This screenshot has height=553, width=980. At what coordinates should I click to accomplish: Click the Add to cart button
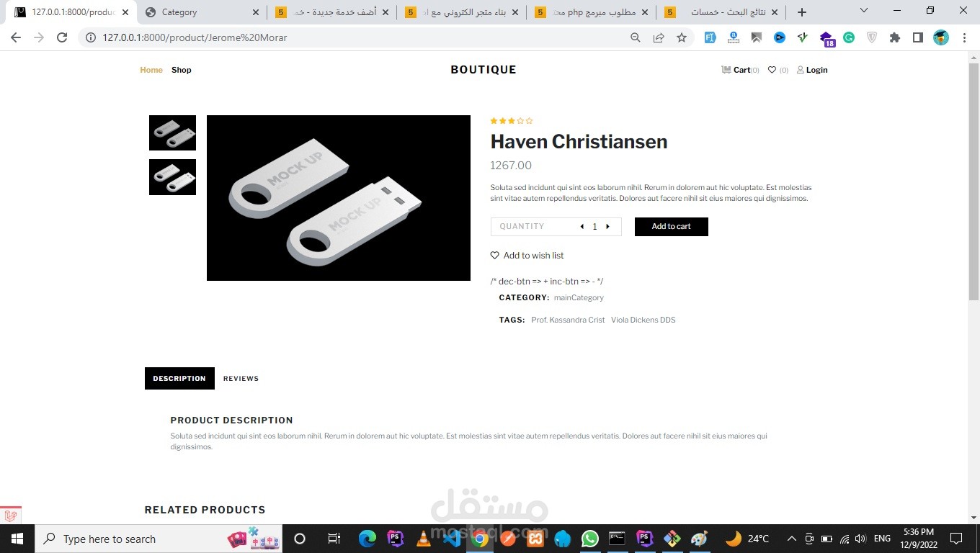[672, 227]
